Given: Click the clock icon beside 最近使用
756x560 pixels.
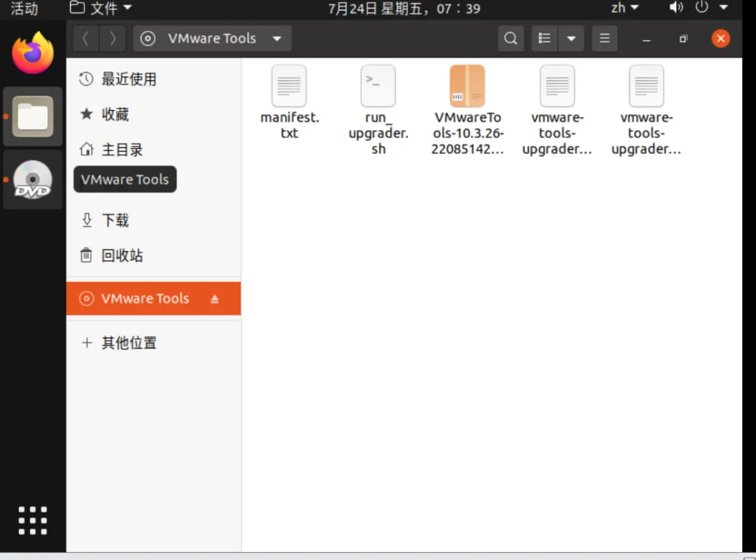Looking at the screenshot, I should 86,79.
